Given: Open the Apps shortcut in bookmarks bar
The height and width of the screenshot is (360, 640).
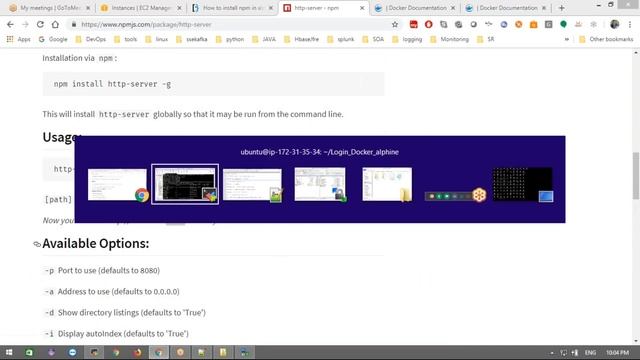Looking at the screenshot, I should (x=18, y=39).
